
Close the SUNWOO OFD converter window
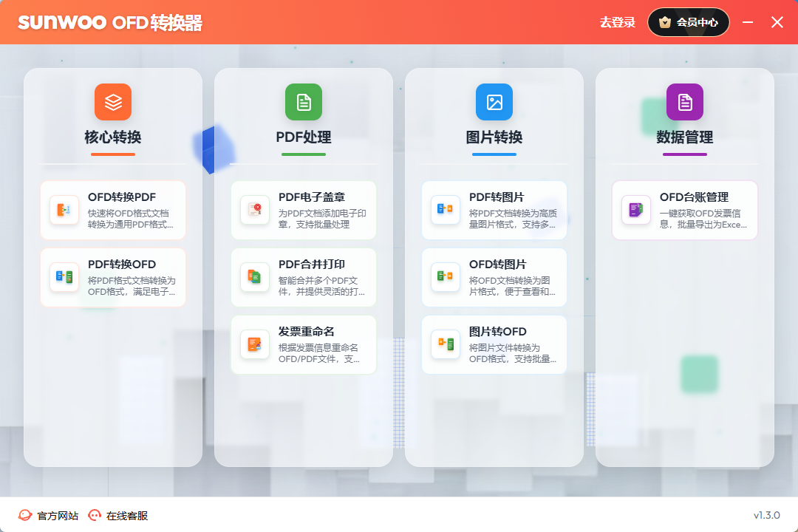click(777, 22)
